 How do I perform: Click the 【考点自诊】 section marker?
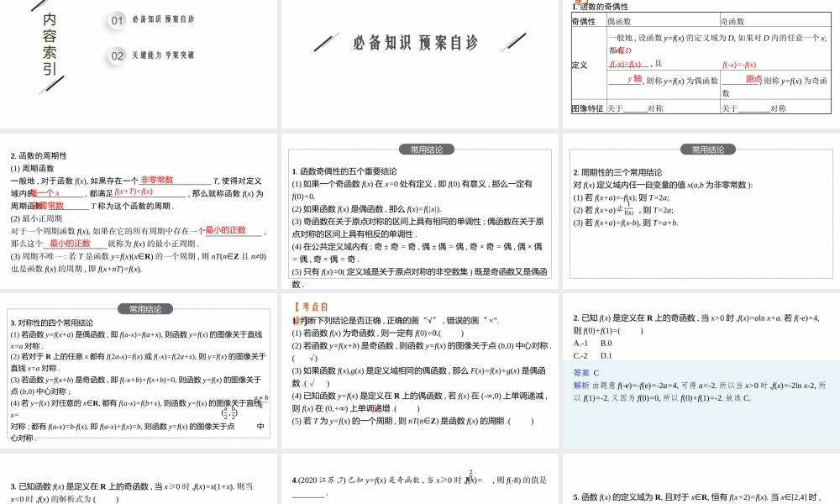point(313,307)
